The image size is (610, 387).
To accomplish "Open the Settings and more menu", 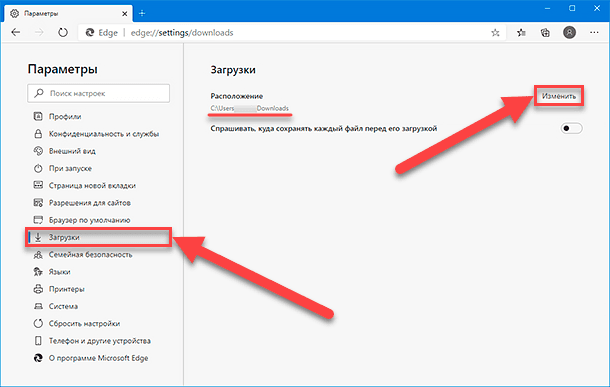I will pos(594,33).
